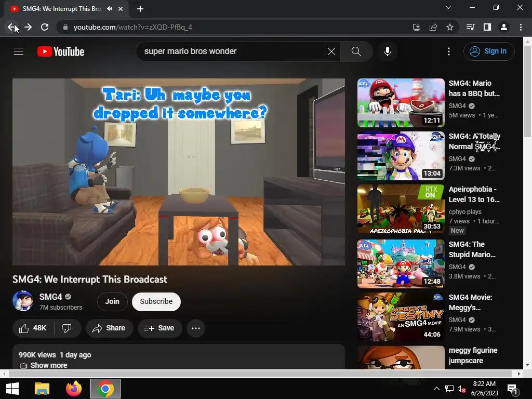Open the SMG4 channel name link

[x=50, y=297]
